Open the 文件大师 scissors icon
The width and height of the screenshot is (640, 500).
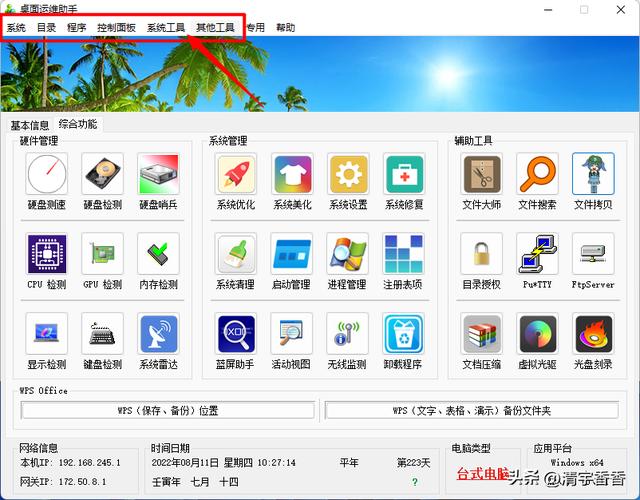tap(482, 174)
